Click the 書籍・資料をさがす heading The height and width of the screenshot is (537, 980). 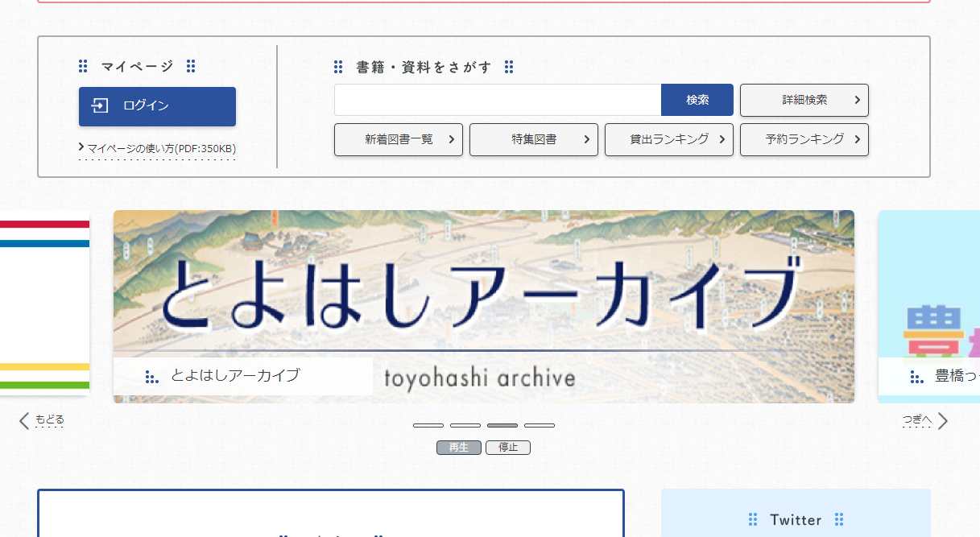[x=424, y=68]
